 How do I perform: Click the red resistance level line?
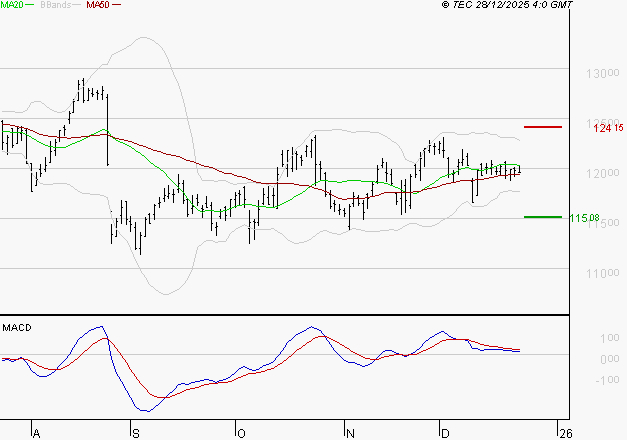tap(543, 127)
